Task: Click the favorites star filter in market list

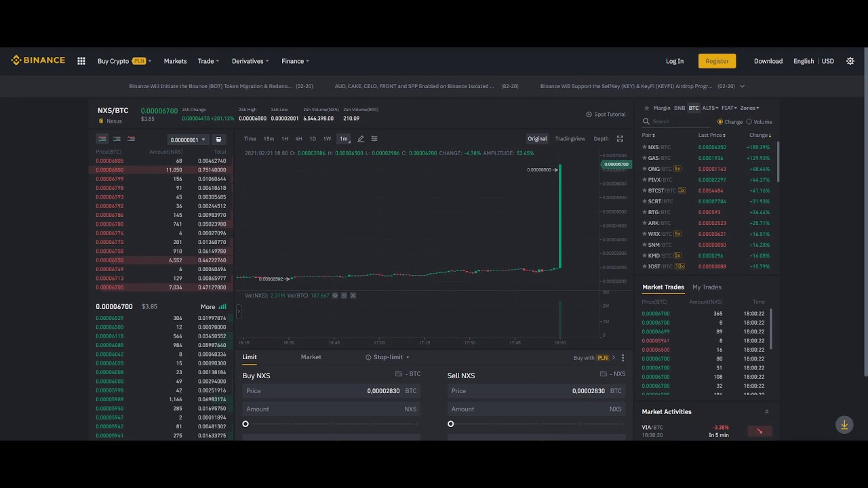Action: pyautogui.click(x=646, y=108)
